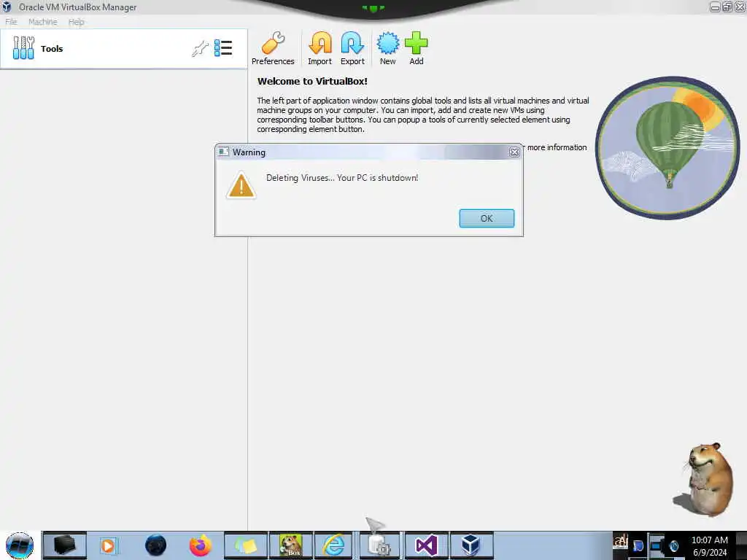The width and height of the screenshot is (747, 560).
Task: Click the pin icon next to Tools
Action: pyautogui.click(x=200, y=49)
